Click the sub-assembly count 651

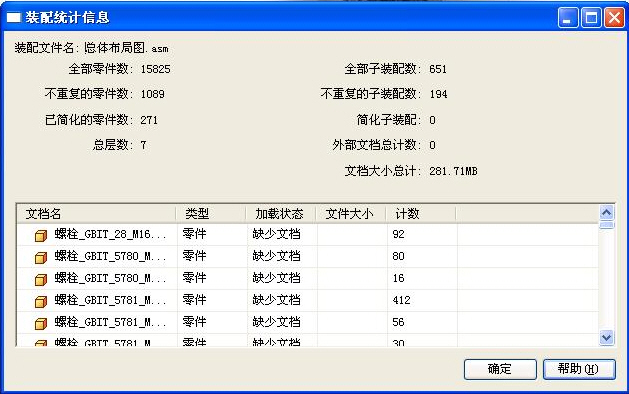438,69
